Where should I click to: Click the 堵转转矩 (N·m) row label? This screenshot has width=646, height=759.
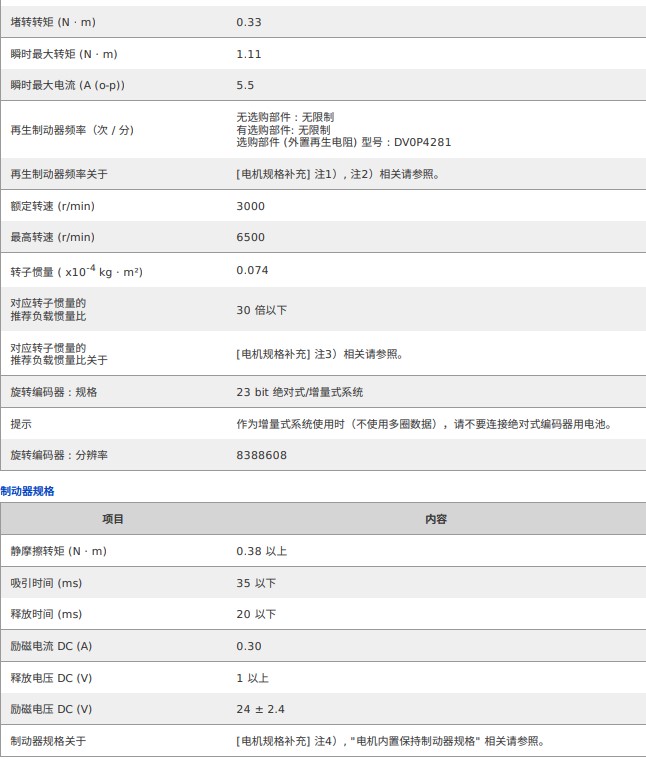pyautogui.click(x=53, y=22)
